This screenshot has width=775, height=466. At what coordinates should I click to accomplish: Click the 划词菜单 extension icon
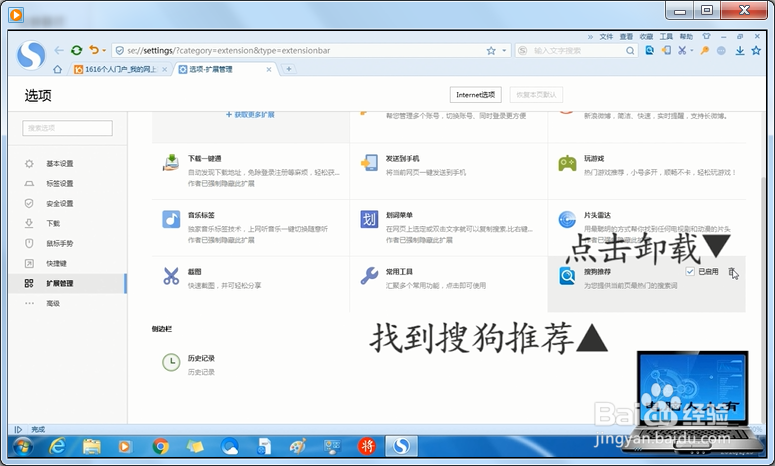click(x=369, y=219)
